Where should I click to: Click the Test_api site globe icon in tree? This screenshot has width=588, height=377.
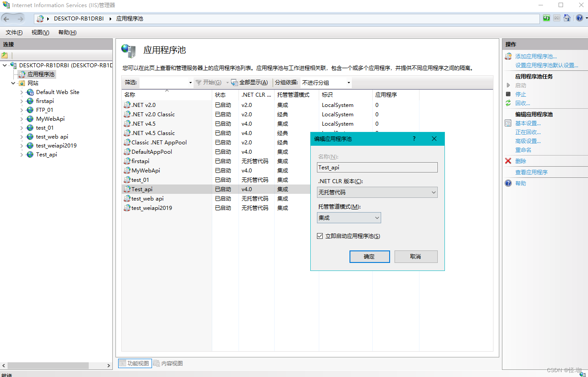(30, 155)
